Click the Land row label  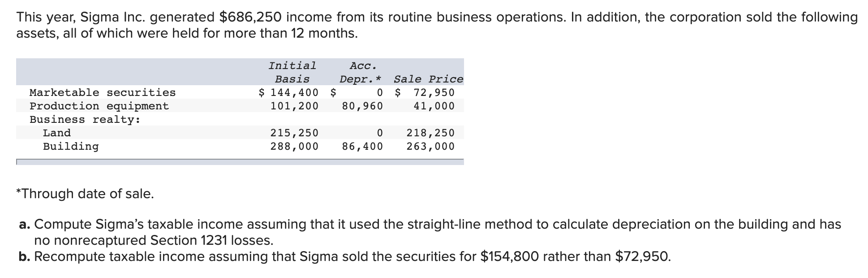(x=57, y=133)
